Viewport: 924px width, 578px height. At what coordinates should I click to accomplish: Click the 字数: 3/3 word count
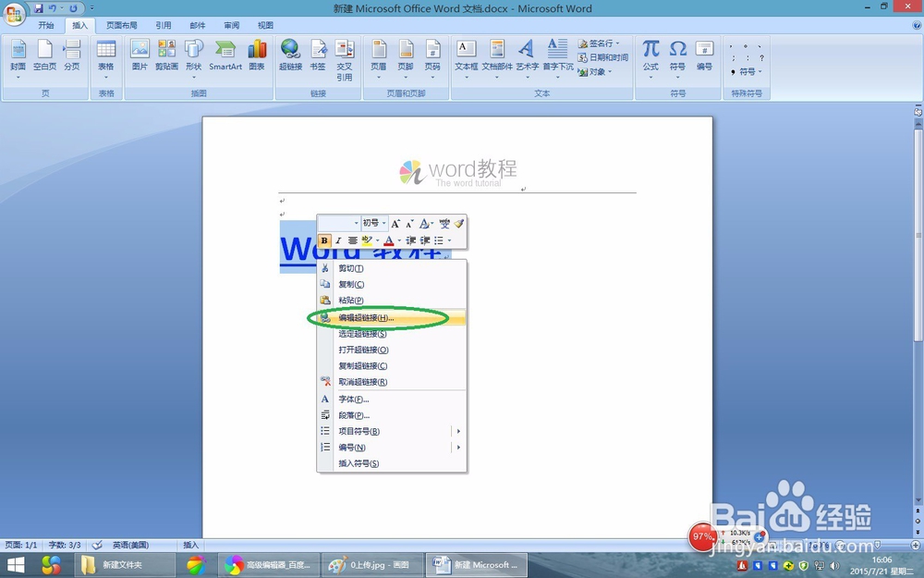pos(65,545)
